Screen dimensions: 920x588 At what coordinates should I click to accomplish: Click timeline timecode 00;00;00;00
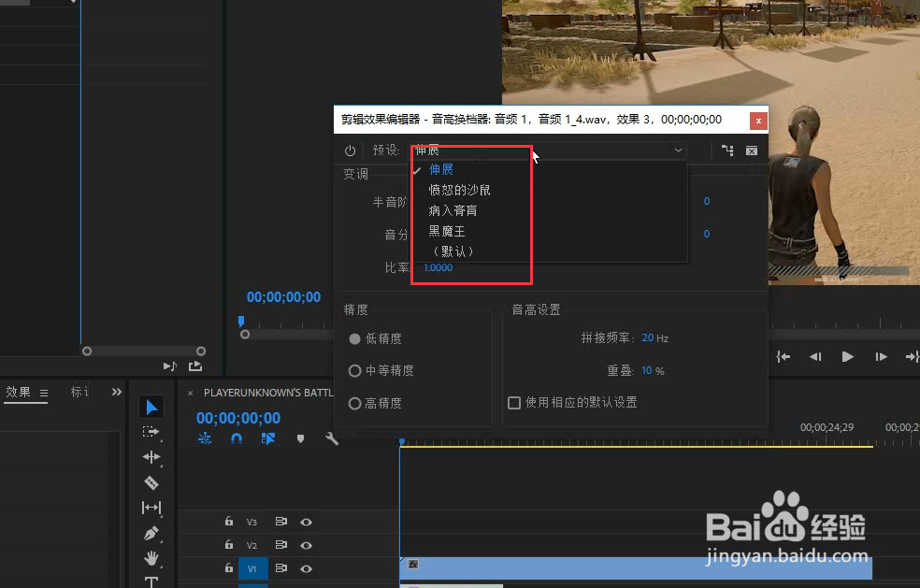238,418
